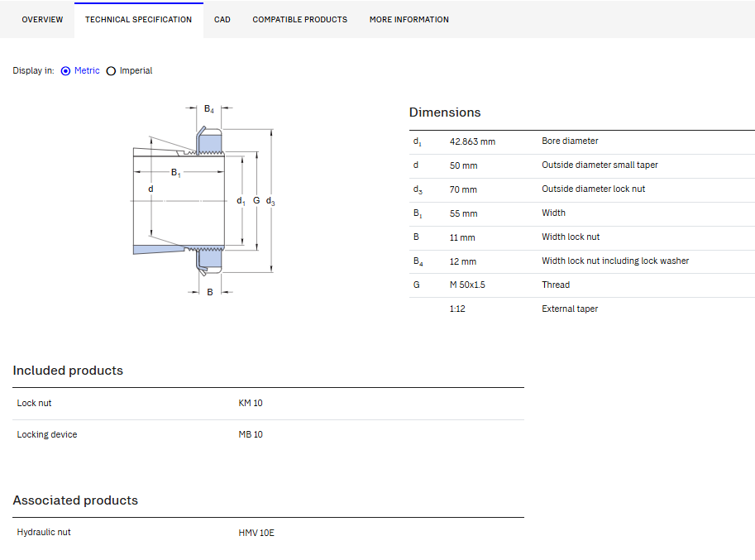Click the B4 label in the drawing
This screenshot has width=755, height=560.
[209, 109]
